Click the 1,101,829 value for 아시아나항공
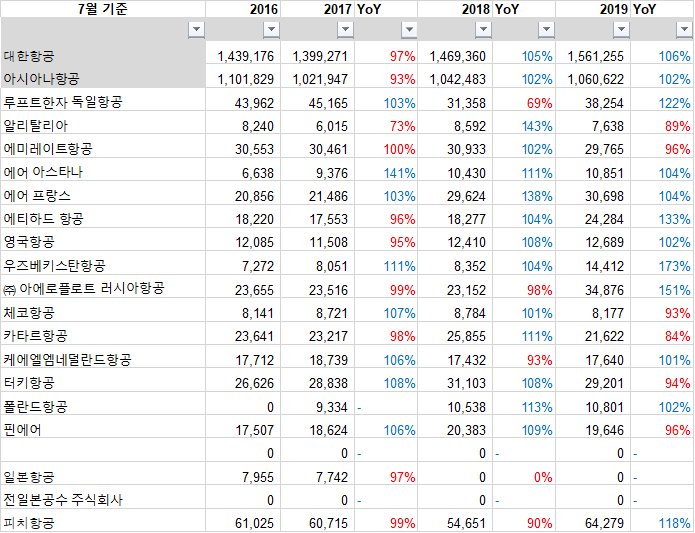695x533 pixels. [246, 79]
